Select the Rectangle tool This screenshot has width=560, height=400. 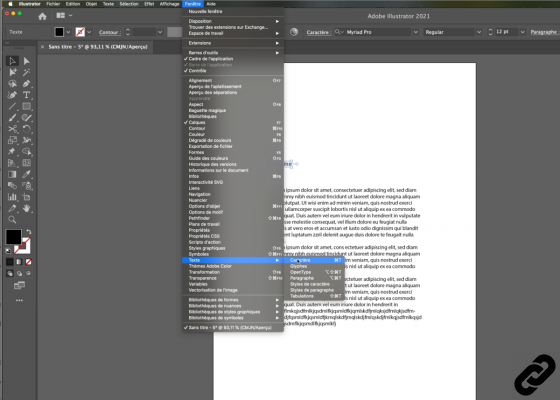26,106
